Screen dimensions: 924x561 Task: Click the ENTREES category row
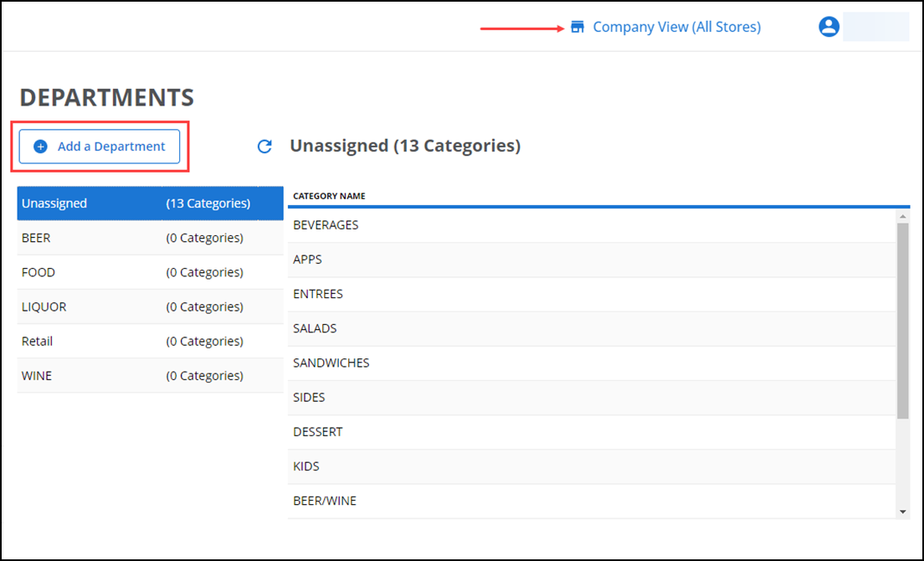[592, 294]
